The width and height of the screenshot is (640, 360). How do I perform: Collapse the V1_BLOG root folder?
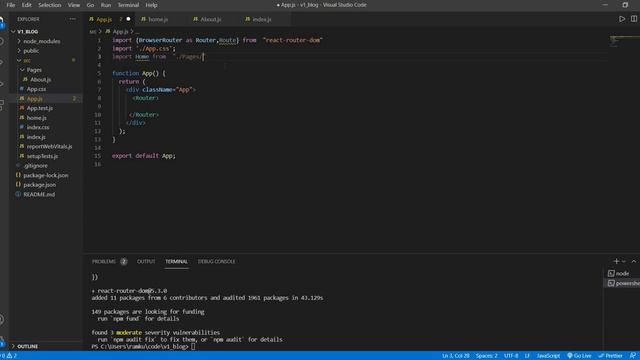27,31
